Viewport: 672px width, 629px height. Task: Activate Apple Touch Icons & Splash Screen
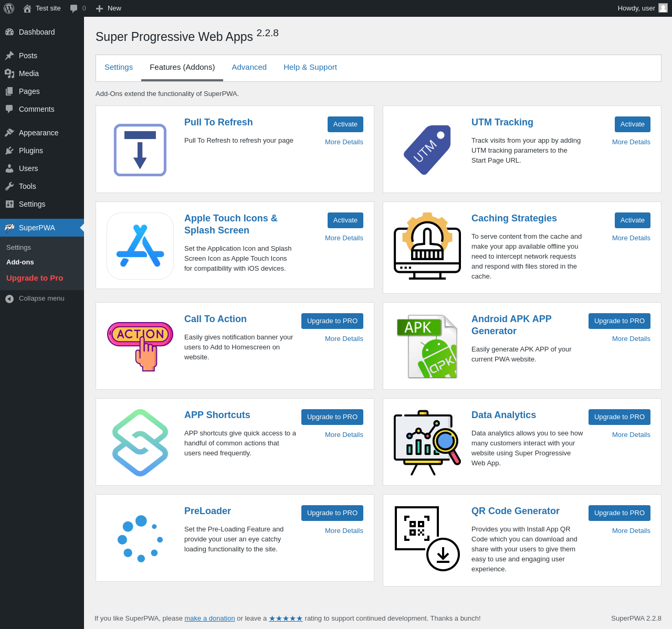(345, 220)
